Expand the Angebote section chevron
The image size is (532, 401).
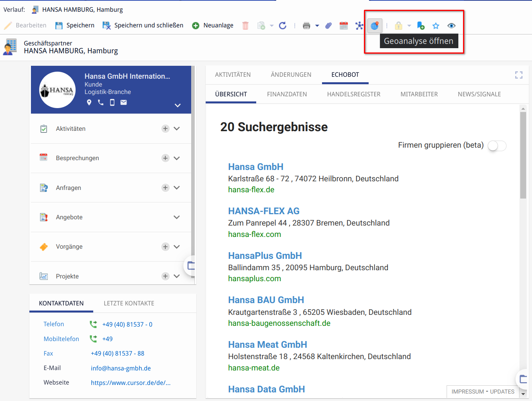click(177, 217)
